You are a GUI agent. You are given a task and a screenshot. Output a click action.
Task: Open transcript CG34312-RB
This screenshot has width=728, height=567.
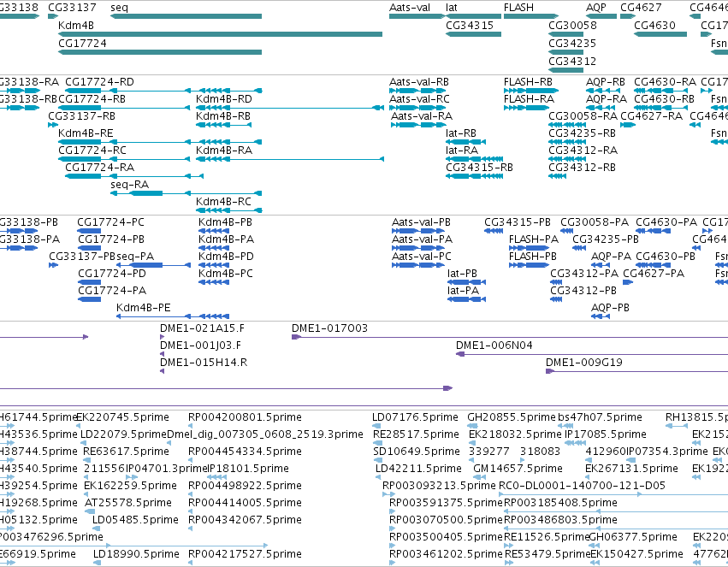pos(557,176)
